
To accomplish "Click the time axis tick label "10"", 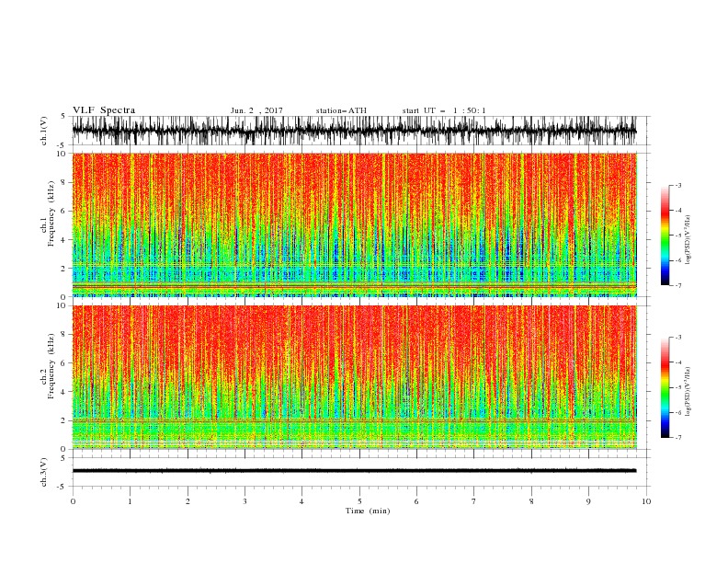I will tap(646, 501).
